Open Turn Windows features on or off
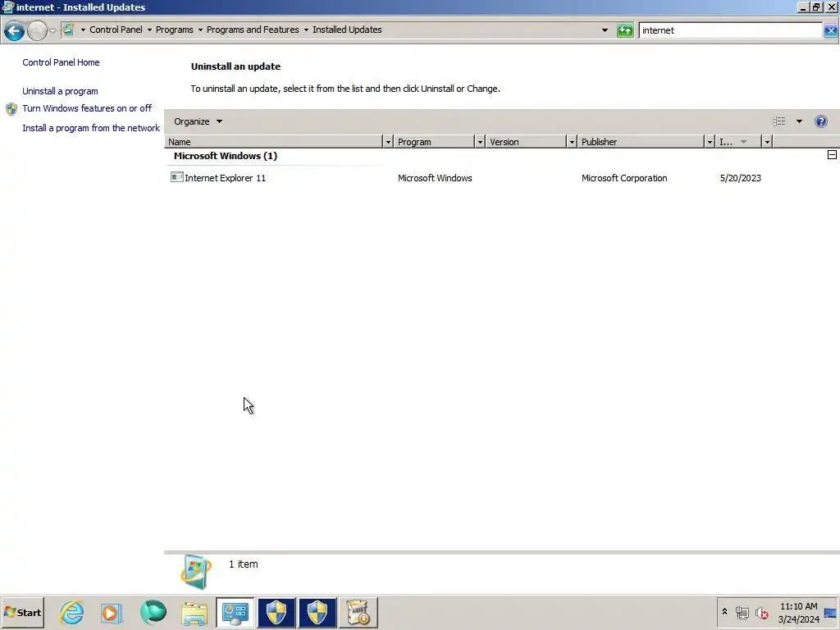Image resolution: width=840 pixels, height=630 pixels. click(x=87, y=108)
